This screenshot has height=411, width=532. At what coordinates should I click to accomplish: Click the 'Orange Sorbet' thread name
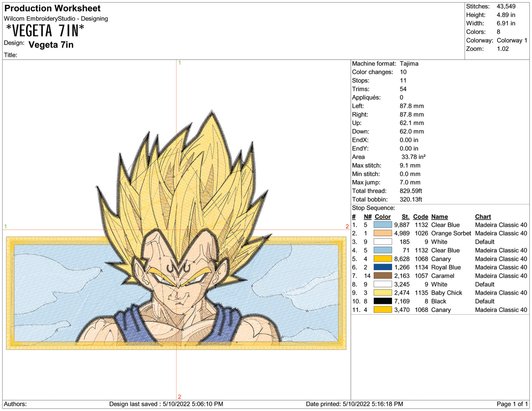coord(451,233)
